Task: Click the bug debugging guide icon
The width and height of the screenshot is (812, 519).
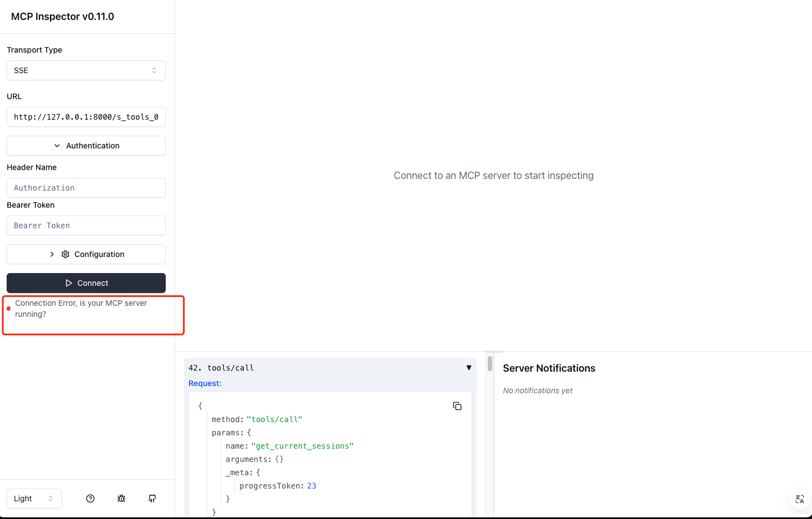Action: (121, 499)
